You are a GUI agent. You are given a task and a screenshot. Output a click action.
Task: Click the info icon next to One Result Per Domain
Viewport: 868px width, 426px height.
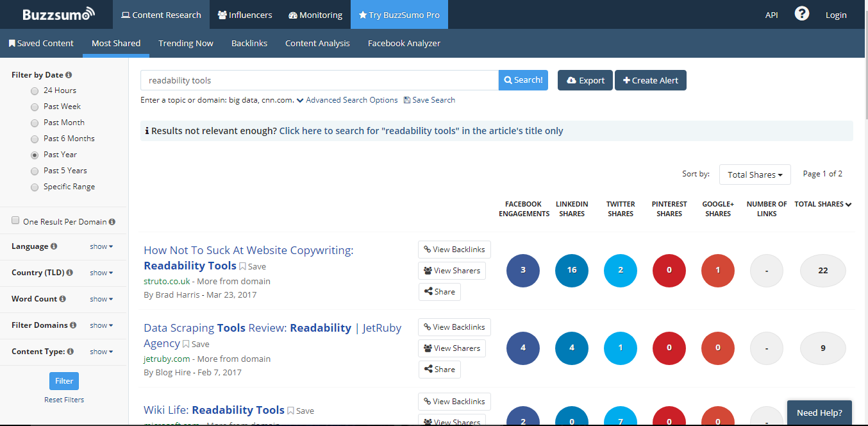click(x=112, y=222)
